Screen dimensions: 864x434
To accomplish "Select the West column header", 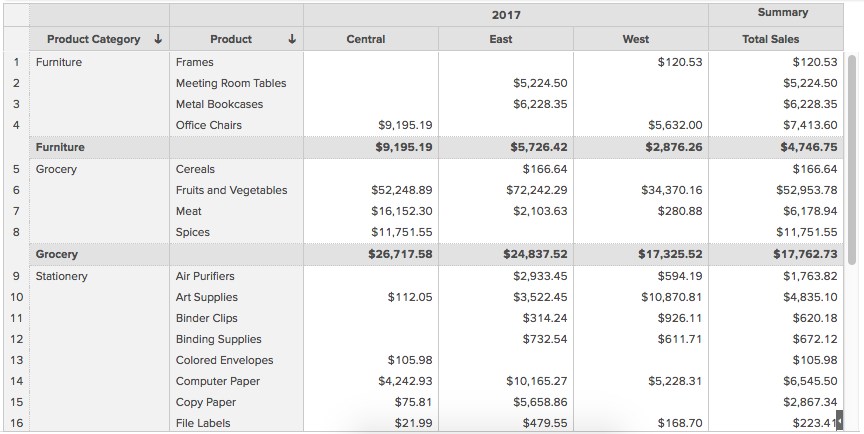I will click(636, 40).
